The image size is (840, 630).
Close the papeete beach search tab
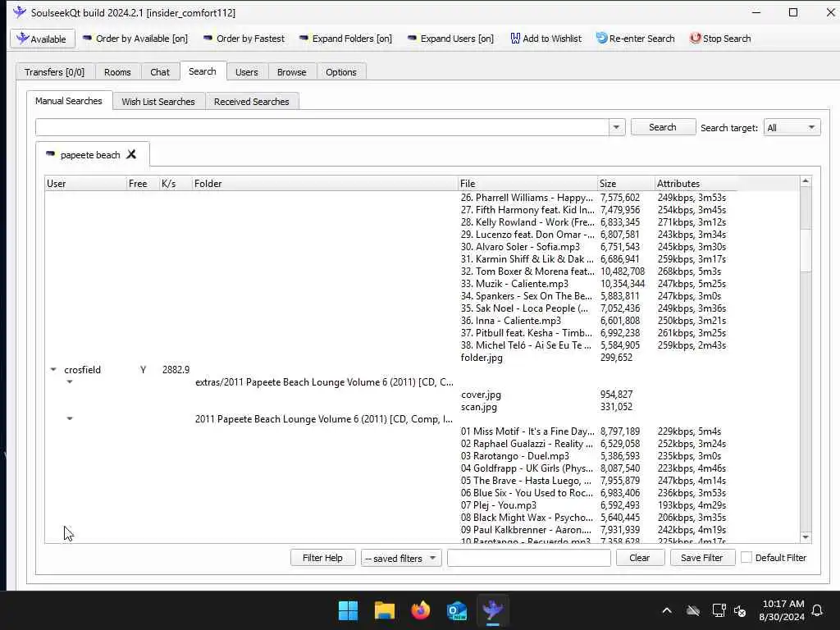point(131,154)
